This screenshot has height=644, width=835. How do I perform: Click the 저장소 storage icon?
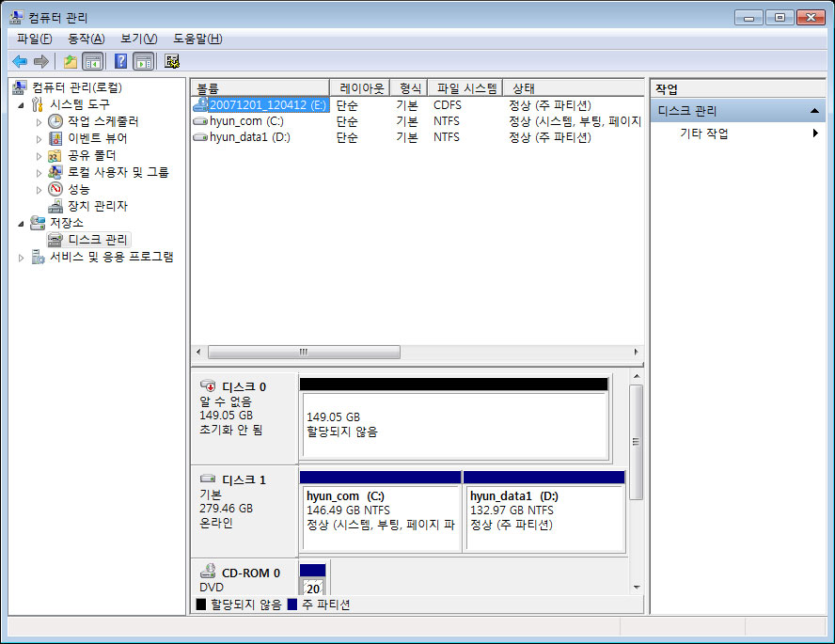tap(38, 223)
